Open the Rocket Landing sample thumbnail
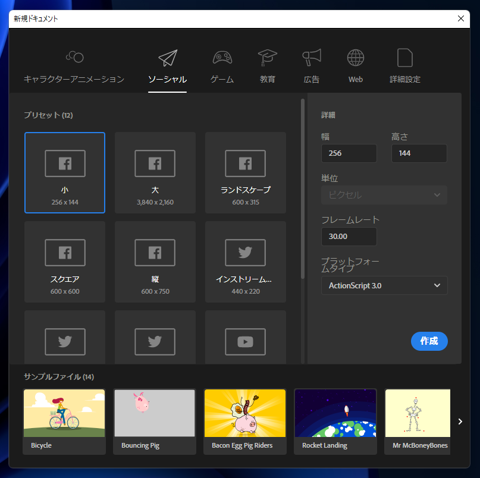 point(335,422)
